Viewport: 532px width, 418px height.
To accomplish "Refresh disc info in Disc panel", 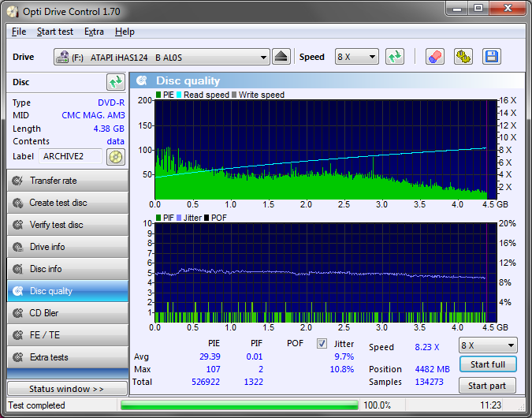I will tap(116, 82).
